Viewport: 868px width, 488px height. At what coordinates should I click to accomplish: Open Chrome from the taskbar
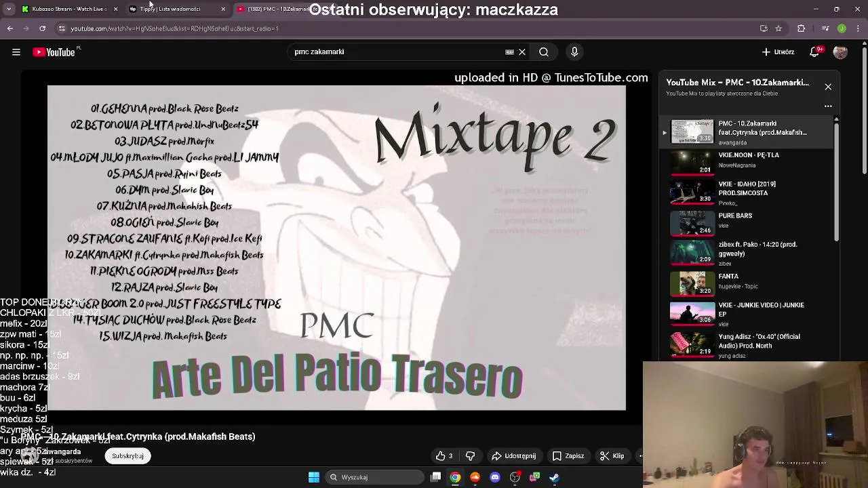pyautogui.click(x=455, y=477)
